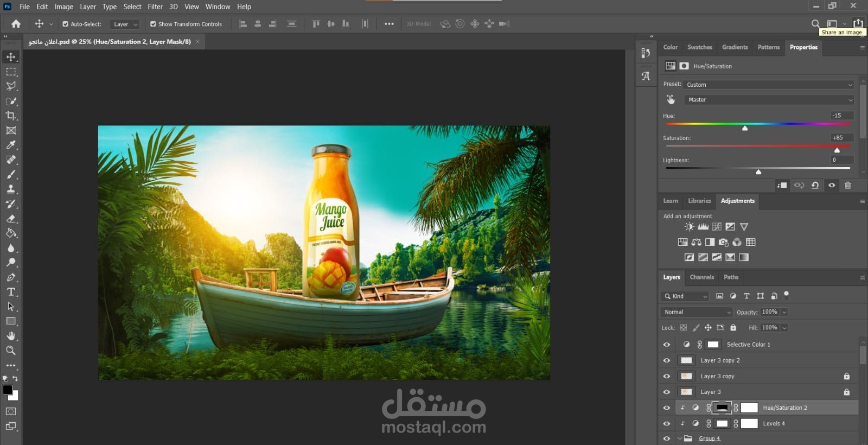Select the Eyedropper tool
The height and width of the screenshot is (445, 868).
(11, 145)
